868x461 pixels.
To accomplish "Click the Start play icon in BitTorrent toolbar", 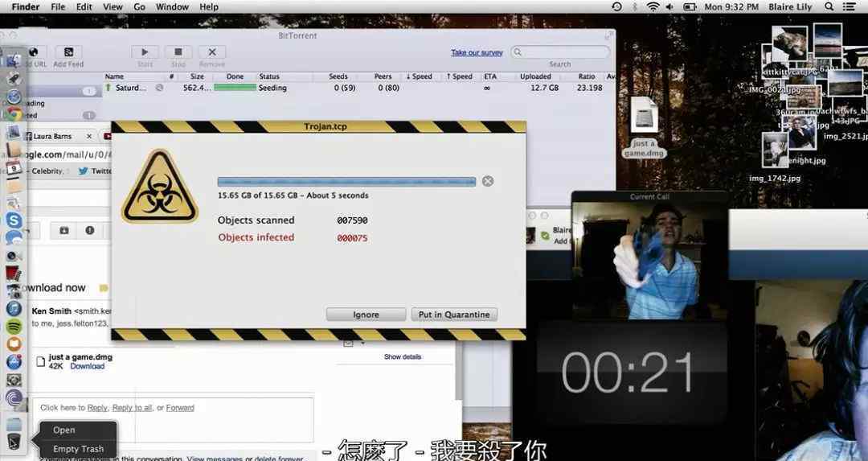I will point(145,52).
